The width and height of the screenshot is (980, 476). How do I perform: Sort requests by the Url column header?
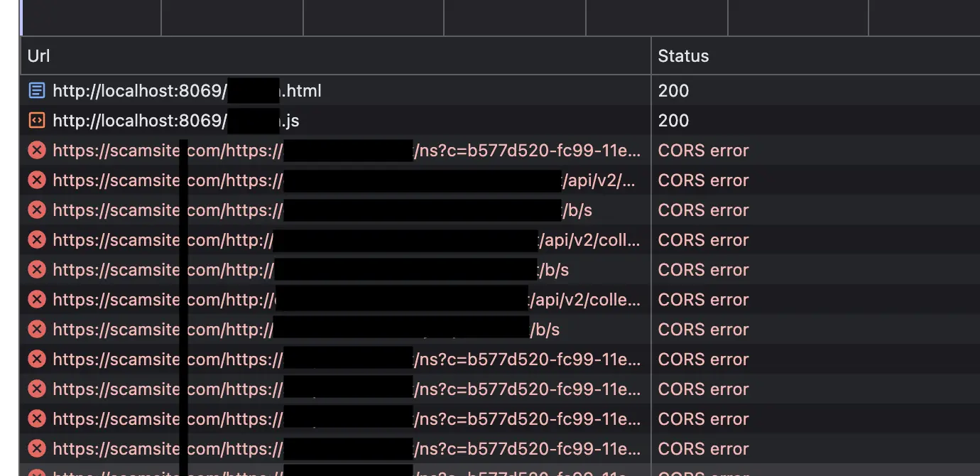[x=36, y=55]
